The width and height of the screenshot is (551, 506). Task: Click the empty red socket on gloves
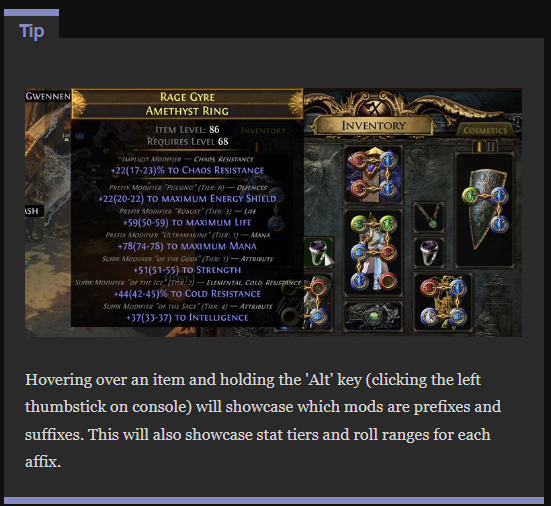coord(317,288)
